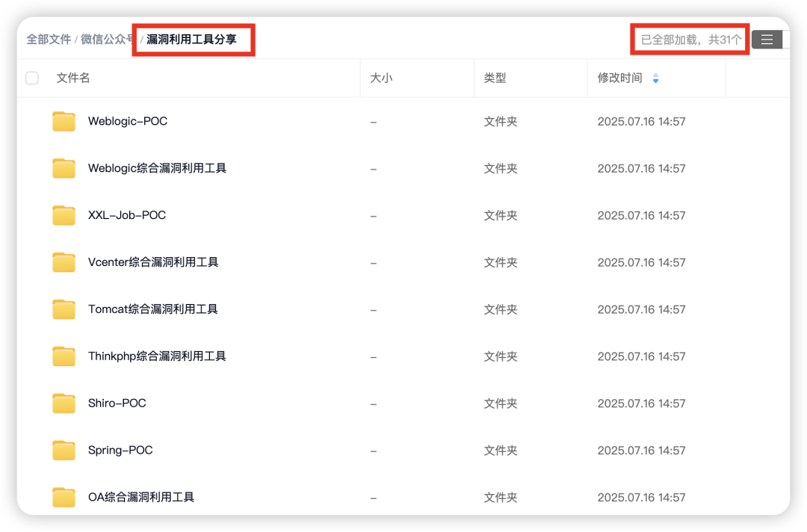Open the folder named Vcenter综合漏洞利用工具
The height and width of the screenshot is (532, 807).
point(153,262)
